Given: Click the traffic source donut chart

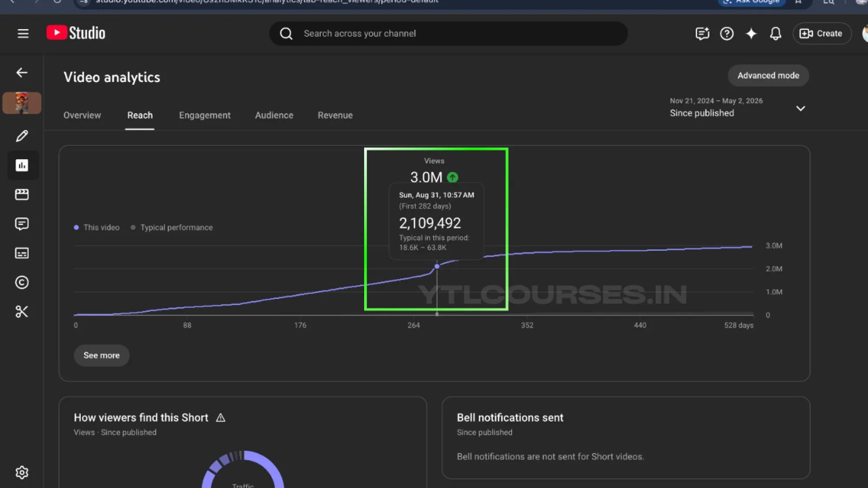Looking at the screenshot, I should pyautogui.click(x=243, y=469).
